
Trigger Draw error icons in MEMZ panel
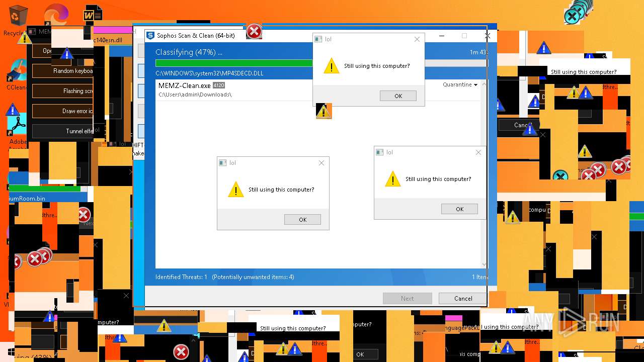[x=63, y=111]
